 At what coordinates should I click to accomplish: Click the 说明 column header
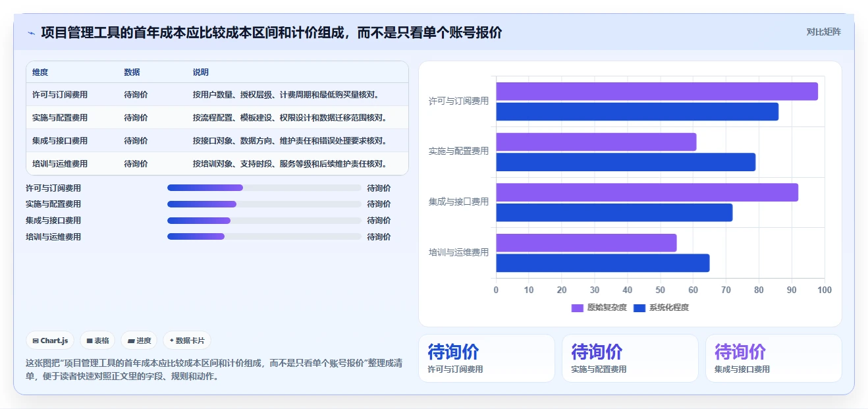(x=201, y=72)
